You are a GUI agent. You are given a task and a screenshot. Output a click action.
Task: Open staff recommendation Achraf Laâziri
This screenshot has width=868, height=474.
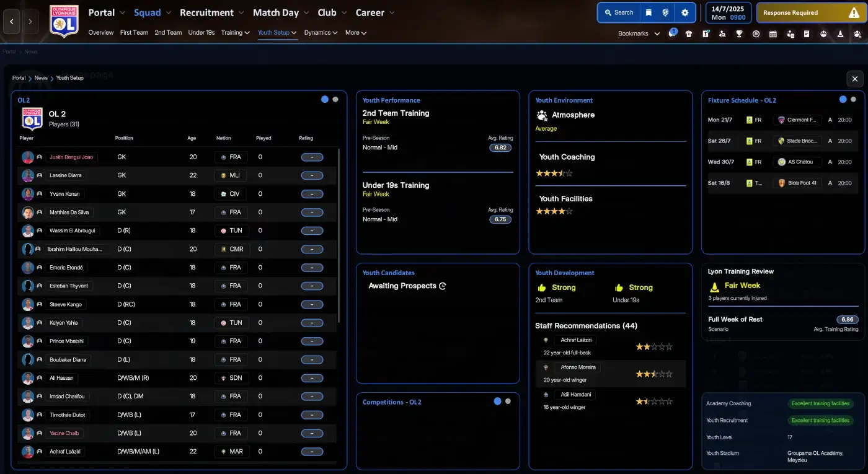[x=577, y=340]
